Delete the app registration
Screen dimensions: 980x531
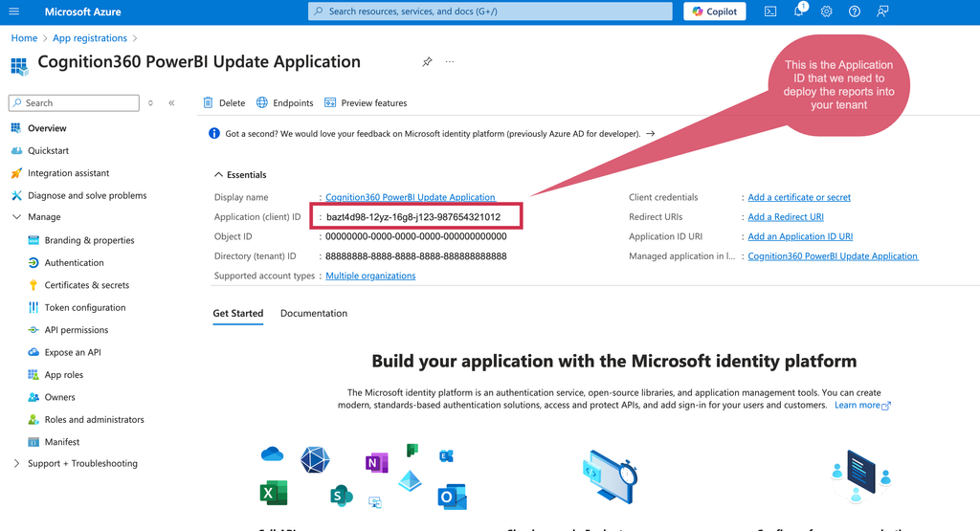tap(224, 103)
